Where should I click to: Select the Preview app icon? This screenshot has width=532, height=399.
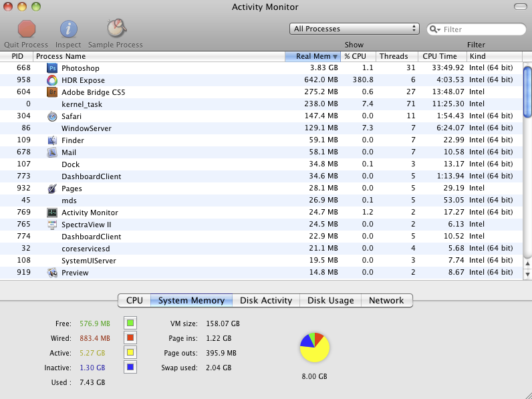point(52,273)
